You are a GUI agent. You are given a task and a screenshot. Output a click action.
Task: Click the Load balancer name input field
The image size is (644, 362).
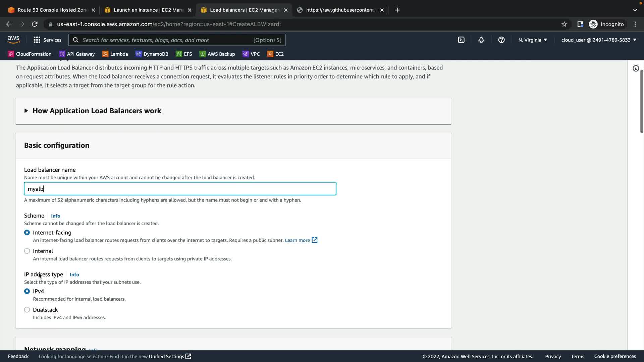click(180, 189)
